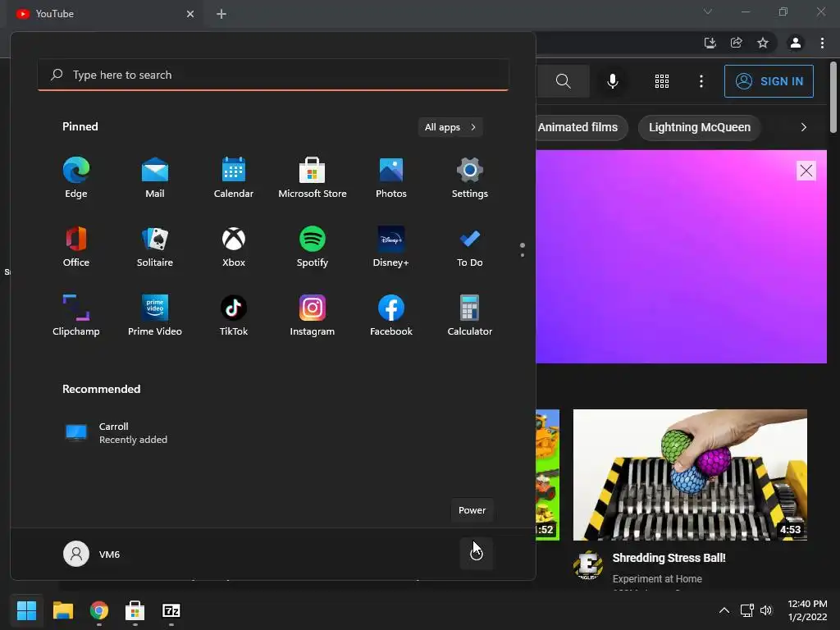
Task: Focus the Type here to search box
Action: (x=273, y=75)
